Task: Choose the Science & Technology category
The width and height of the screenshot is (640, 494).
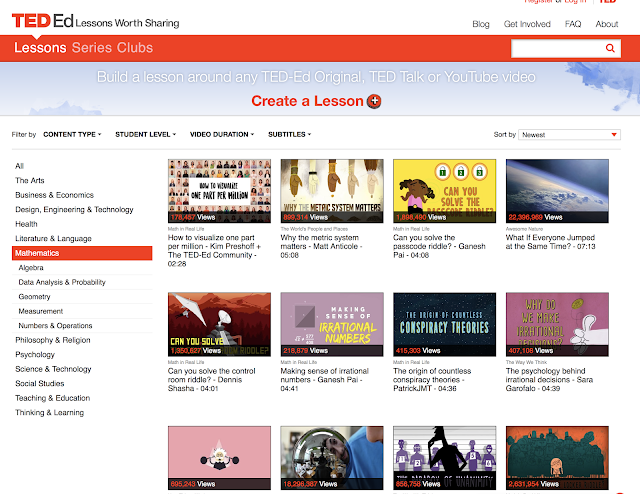Action: [53, 369]
